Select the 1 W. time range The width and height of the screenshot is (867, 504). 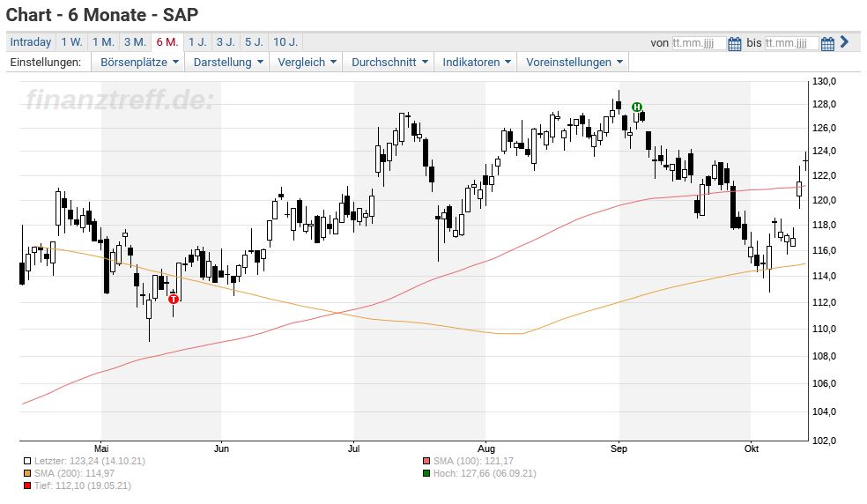coord(72,42)
